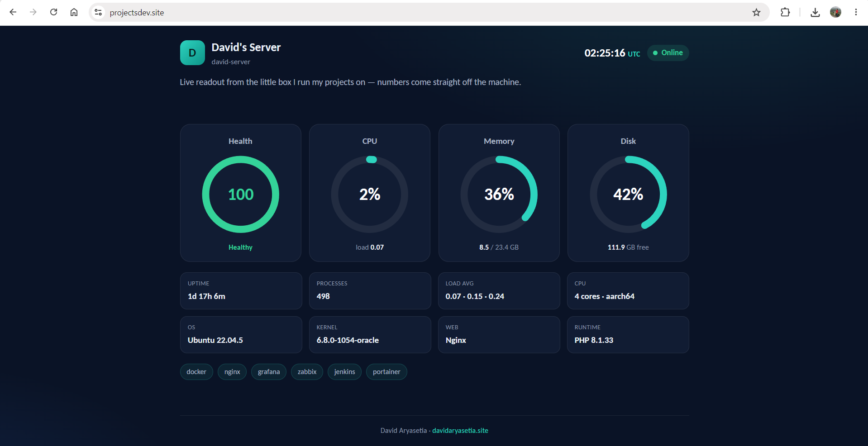Viewport: 868px width, 446px height.
Task: Click the david-server hostname text
Action: tap(231, 62)
